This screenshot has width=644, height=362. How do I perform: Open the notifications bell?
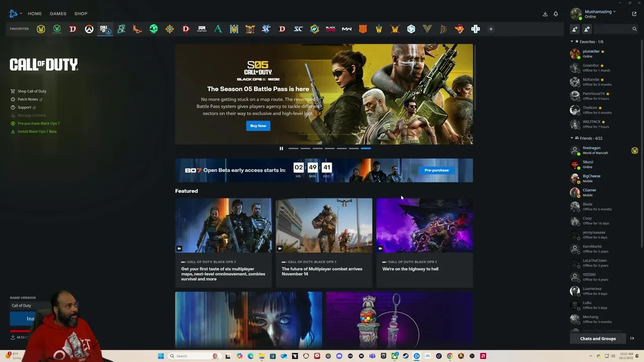[556, 14]
